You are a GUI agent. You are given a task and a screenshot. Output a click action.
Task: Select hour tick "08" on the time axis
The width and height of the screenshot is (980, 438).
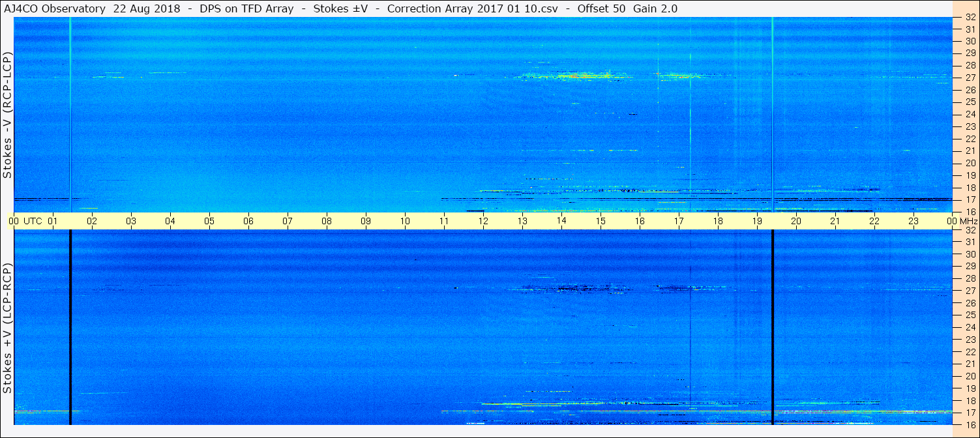(327, 221)
